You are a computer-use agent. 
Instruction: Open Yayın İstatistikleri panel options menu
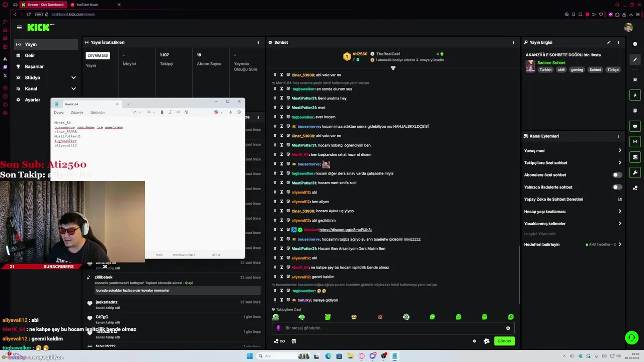pyautogui.click(x=258, y=42)
